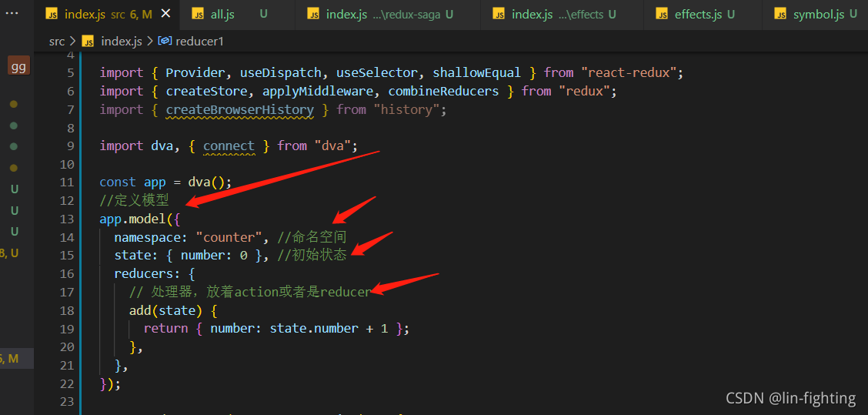Select the src breadcrumb segment

[56, 41]
